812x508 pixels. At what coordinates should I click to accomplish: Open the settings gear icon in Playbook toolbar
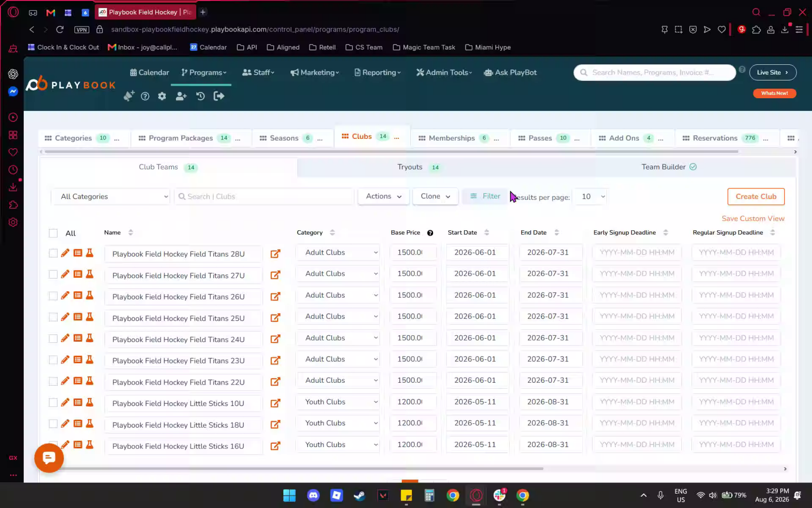click(x=162, y=96)
